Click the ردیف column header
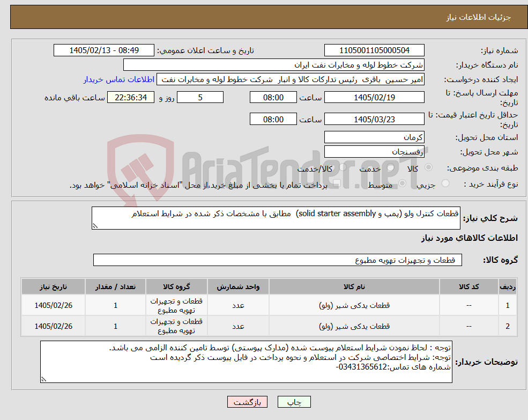 point(508,286)
